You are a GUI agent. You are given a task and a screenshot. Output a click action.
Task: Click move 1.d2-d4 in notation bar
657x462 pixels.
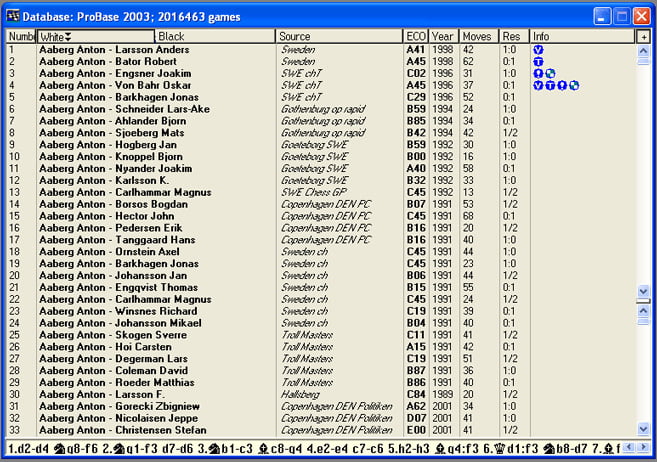point(29,449)
